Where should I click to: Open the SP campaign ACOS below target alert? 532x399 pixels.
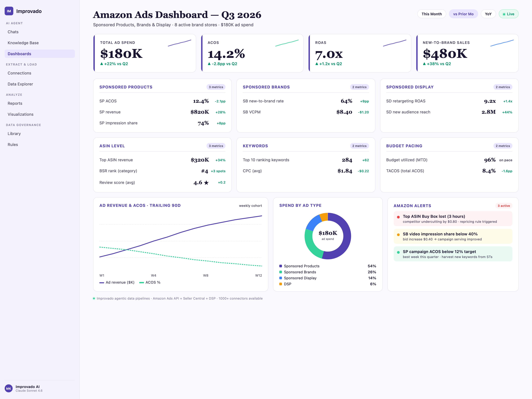[453, 254]
